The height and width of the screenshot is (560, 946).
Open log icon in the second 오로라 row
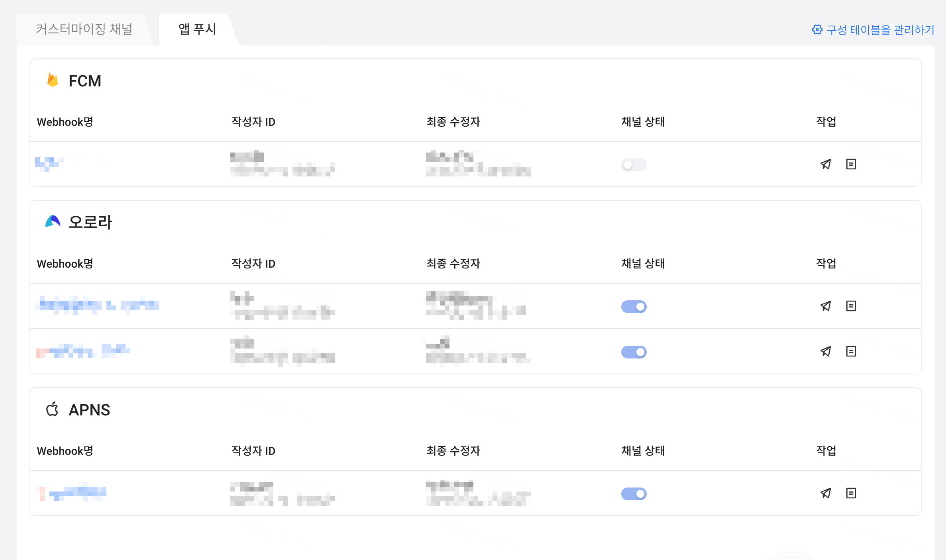point(851,351)
